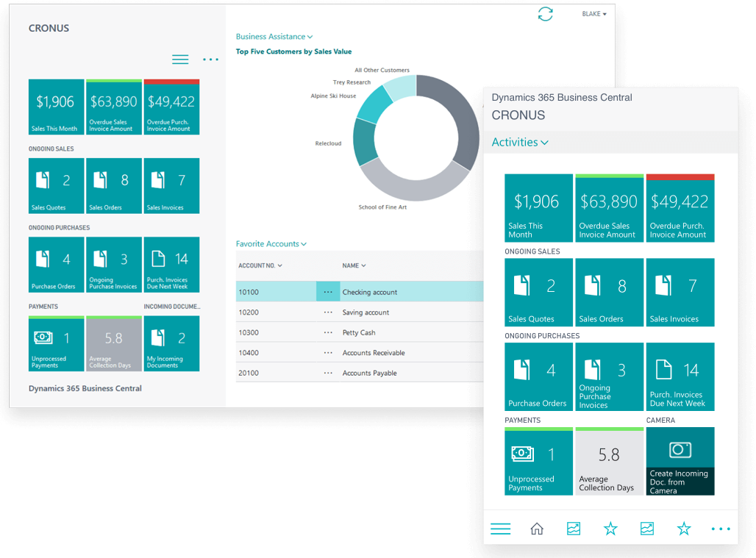
Task: Click the refresh icon next to BLAKE
Action: pos(545,14)
